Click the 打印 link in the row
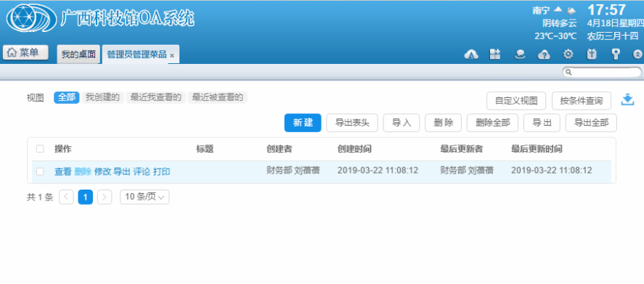Screen dimensions: 644x284 click(x=161, y=172)
